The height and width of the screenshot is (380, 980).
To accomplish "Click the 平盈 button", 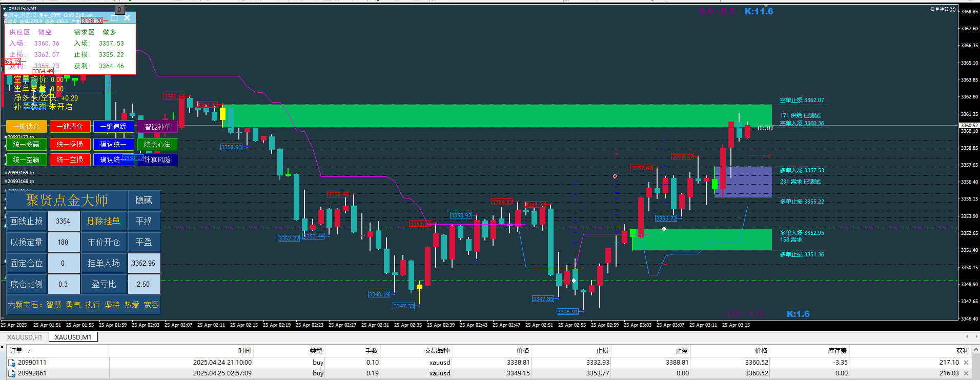I will (x=144, y=242).
